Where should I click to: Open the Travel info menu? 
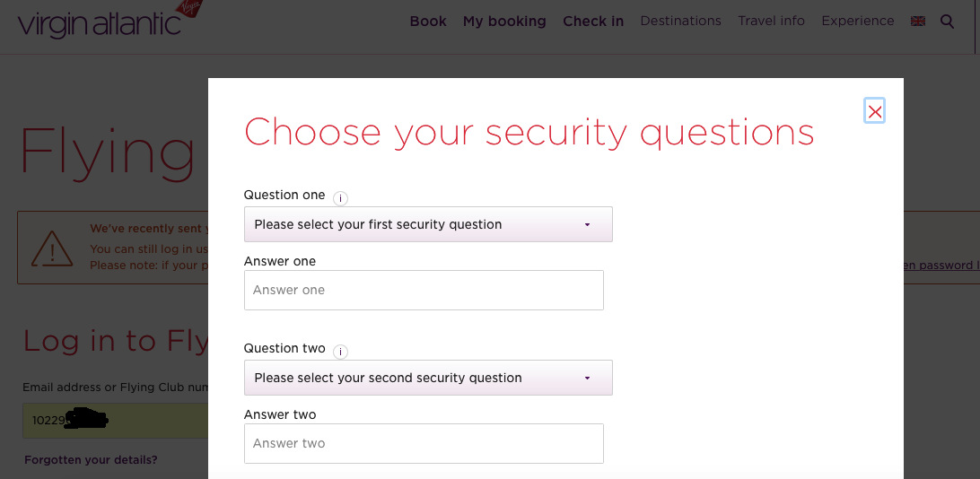(771, 22)
